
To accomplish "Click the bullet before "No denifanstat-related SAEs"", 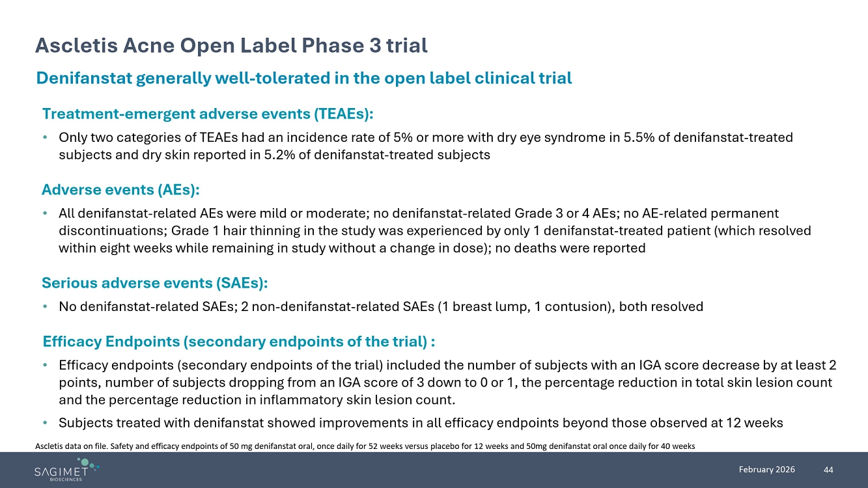I will 44,307.
